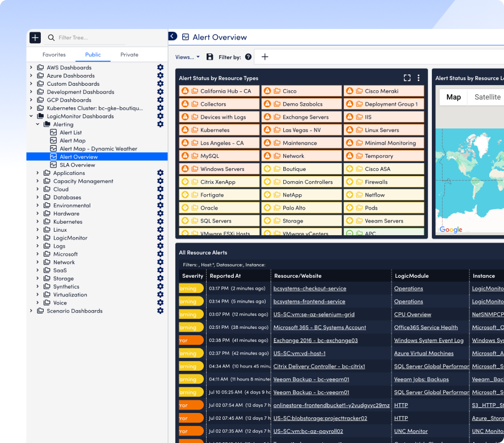The height and width of the screenshot is (443, 504).
Task: Open the Azure Virtual Machines link
Action: (423, 353)
